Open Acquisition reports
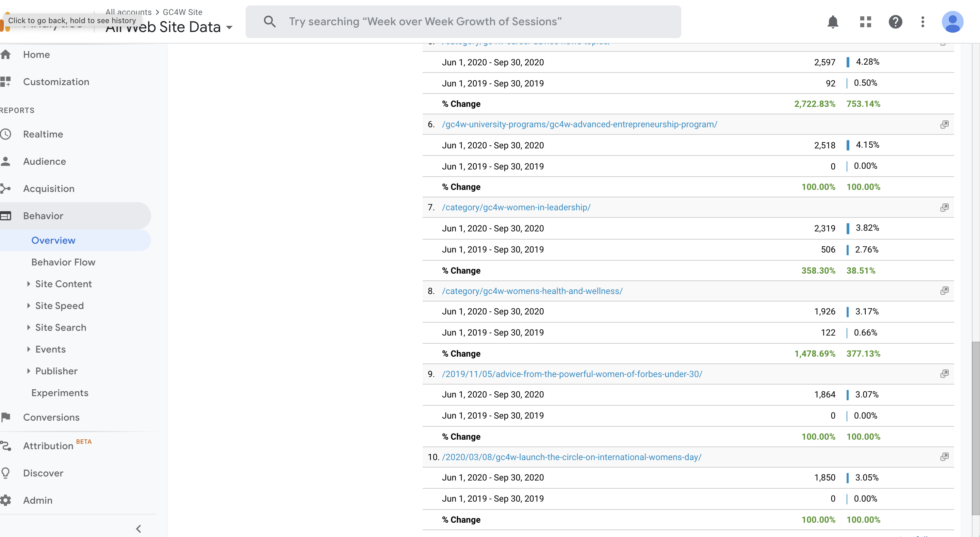Image resolution: width=980 pixels, height=537 pixels. pyautogui.click(x=49, y=189)
